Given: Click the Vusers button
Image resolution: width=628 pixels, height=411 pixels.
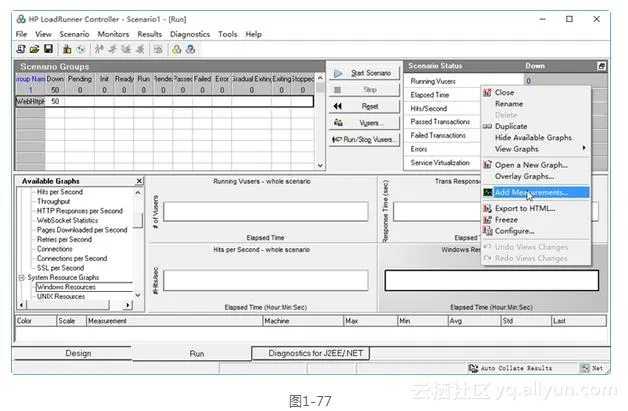Looking at the screenshot, I should 364,123.
